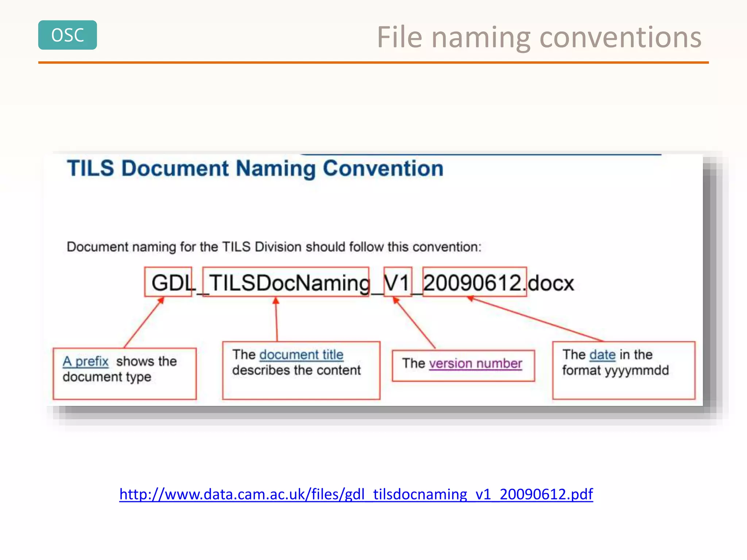Screen dimensions: 747x560
Task: Select the 'File naming conventions' slide title
Action: [539, 37]
